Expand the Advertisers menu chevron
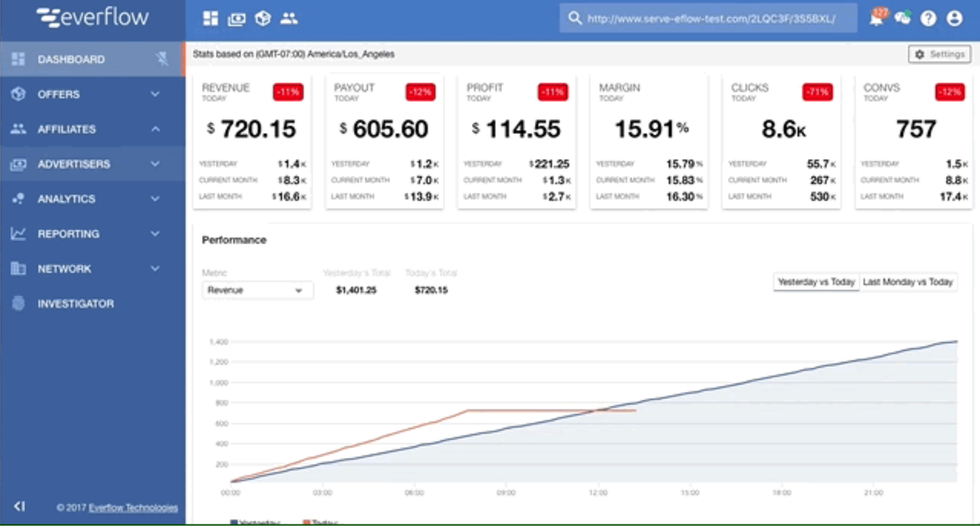The height and width of the screenshot is (532, 980). 155,164
